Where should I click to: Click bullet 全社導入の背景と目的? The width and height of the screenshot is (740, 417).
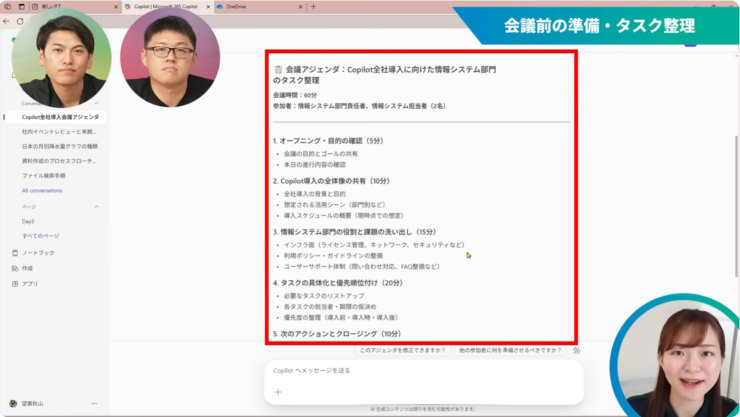click(x=315, y=194)
